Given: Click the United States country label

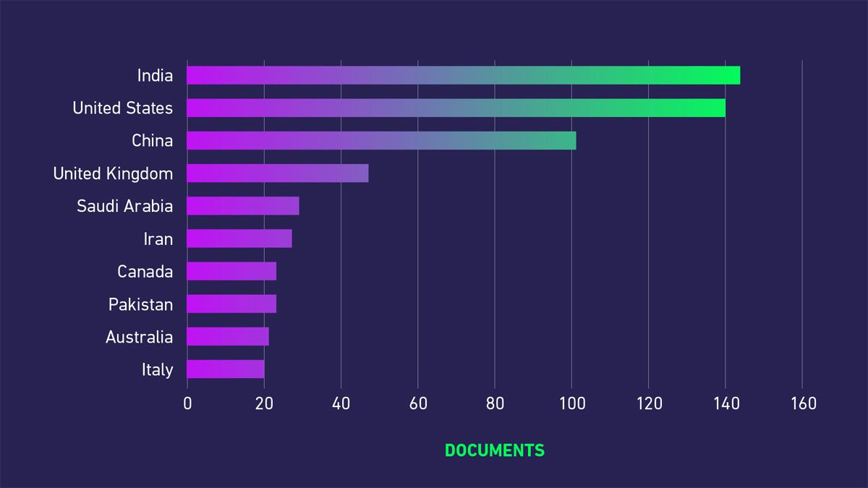Looking at the screenshot, I should pos(123,108).
